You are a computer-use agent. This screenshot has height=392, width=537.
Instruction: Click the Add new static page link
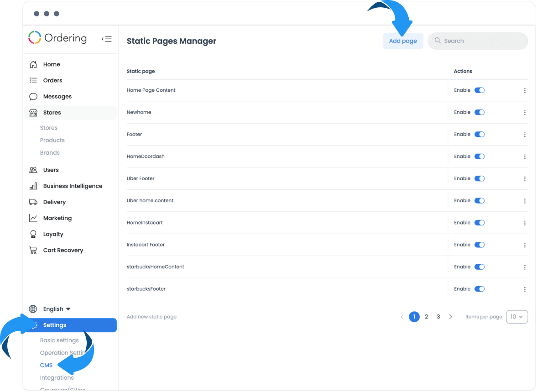152,317
